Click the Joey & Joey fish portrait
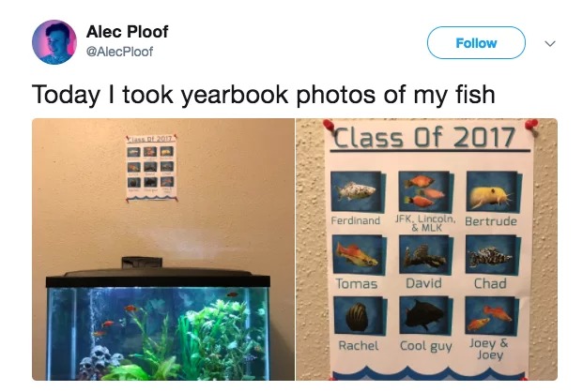Screen dimensions: 583x392 click(x=492, y=316)
